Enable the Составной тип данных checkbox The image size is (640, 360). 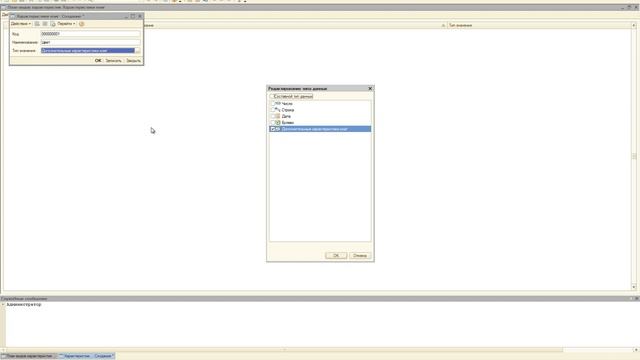pyautogui.click(x=272, y=96)
